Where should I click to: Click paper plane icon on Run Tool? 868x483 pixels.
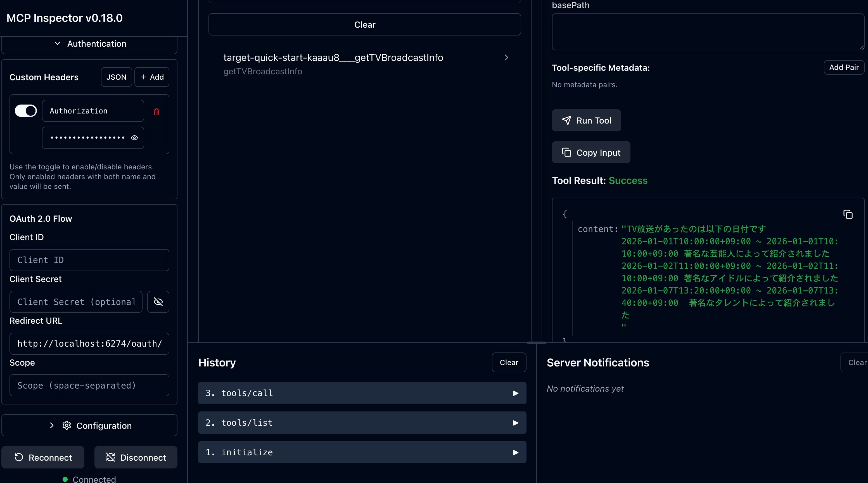[x=566, y=120]
